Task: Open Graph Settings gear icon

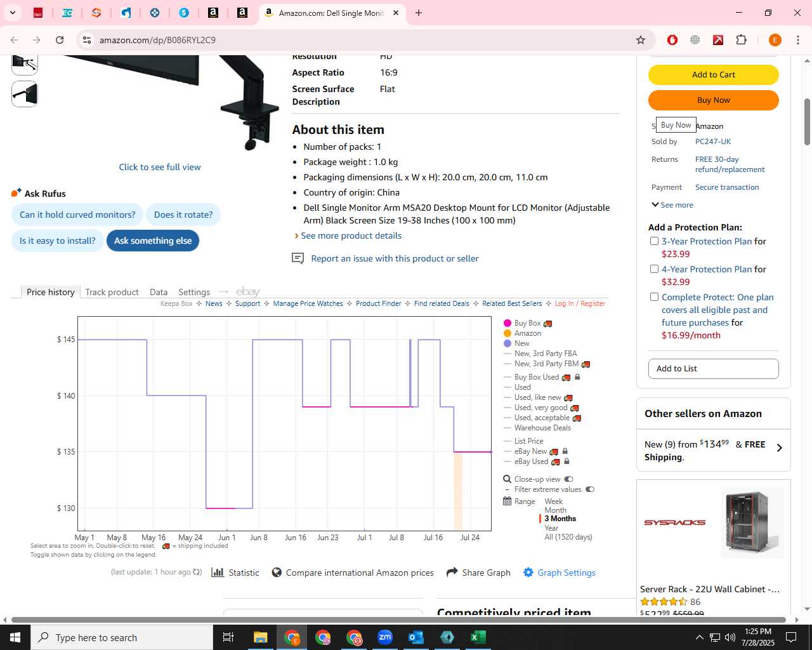Action: tap(528, 573)
